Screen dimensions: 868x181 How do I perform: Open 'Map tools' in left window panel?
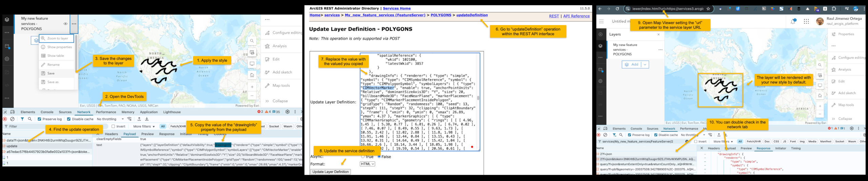tap(278, 85)
